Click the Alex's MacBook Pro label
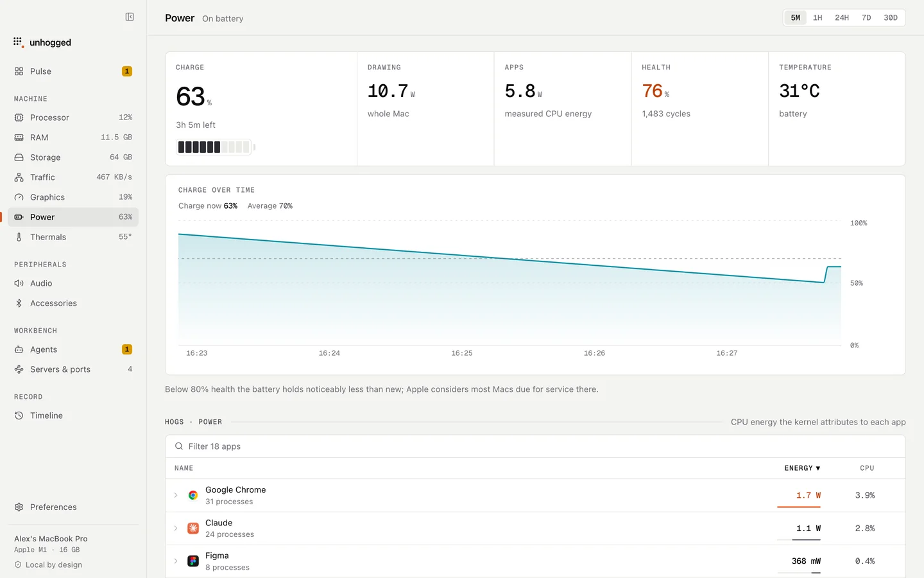924x578 pixels. pos(51,539)
